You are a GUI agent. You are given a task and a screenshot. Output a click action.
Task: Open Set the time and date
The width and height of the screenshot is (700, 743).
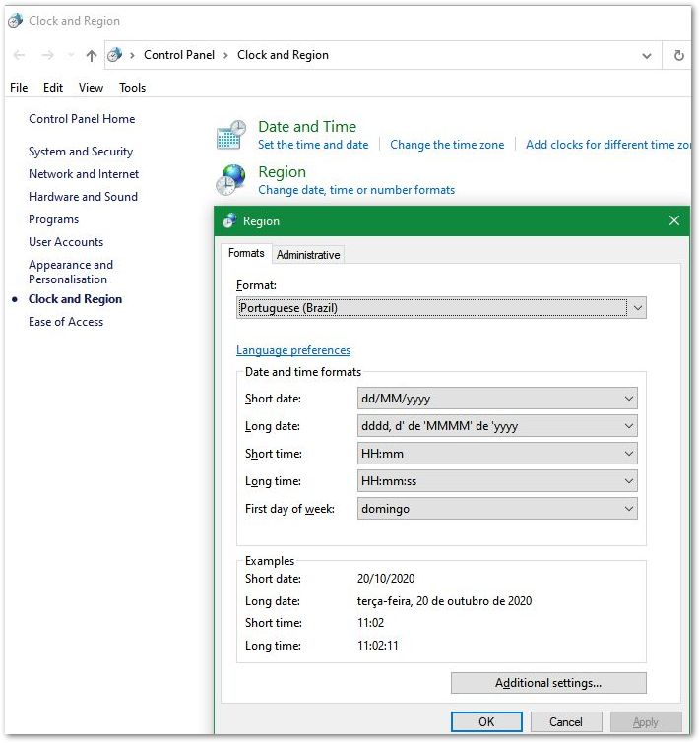313,145
